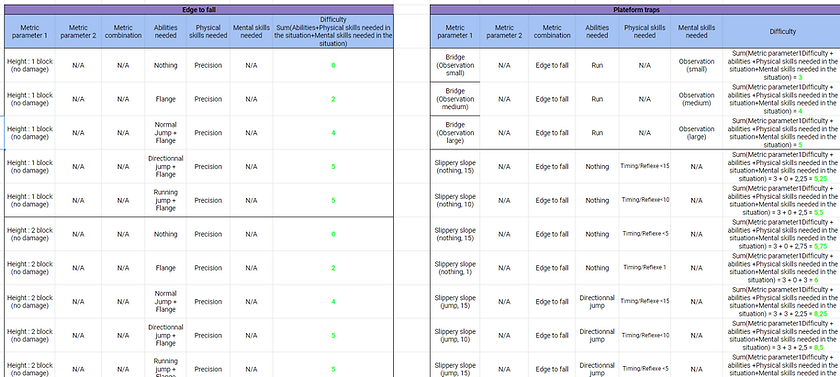Select the "Bridge (Observation medium)" cell

[455, 99]
